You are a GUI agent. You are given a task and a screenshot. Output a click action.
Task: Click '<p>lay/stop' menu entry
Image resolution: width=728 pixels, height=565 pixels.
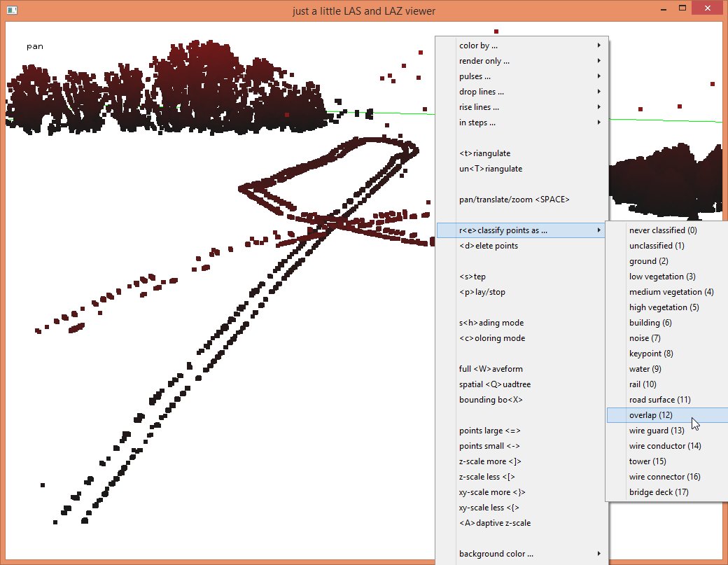(x=482, y=292)
